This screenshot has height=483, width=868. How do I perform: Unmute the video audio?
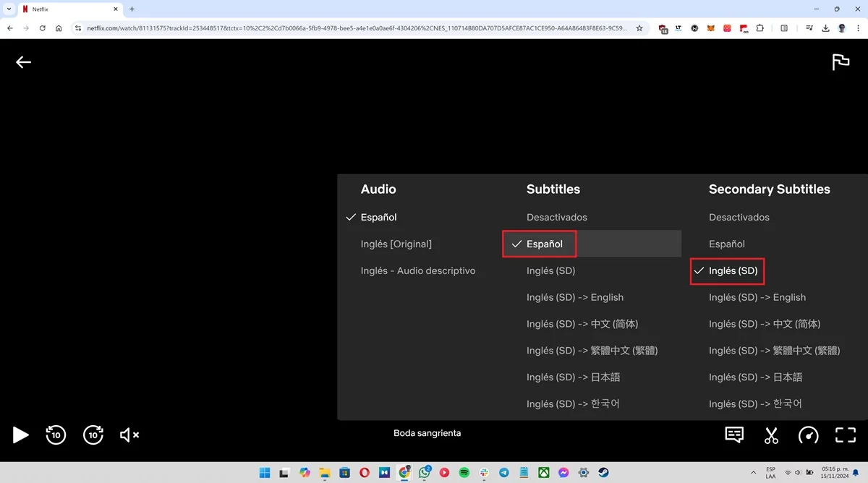coord(129,435)
